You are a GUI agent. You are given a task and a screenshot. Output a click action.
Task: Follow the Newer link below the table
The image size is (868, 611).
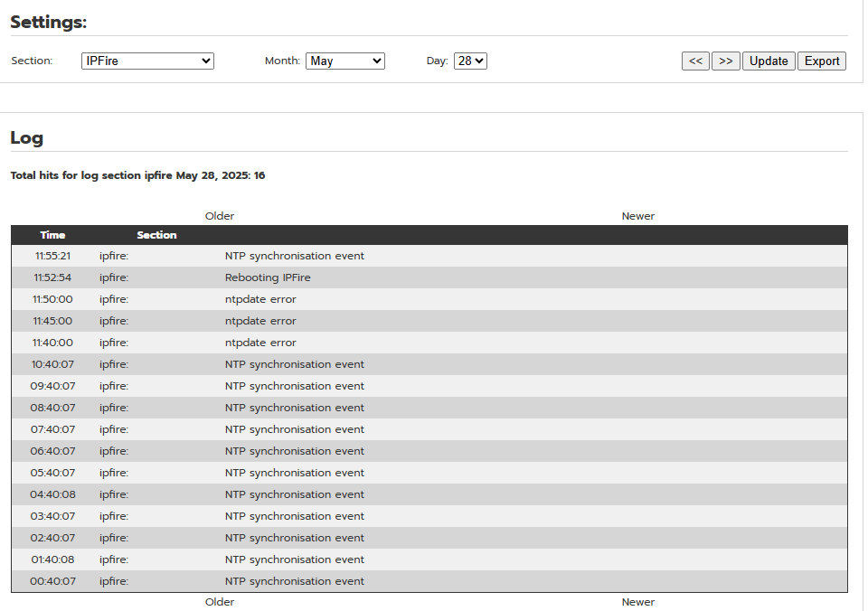637,602
